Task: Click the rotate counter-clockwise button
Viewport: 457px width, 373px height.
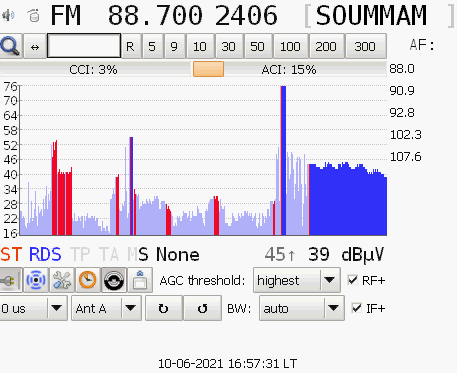Action: 202,308
